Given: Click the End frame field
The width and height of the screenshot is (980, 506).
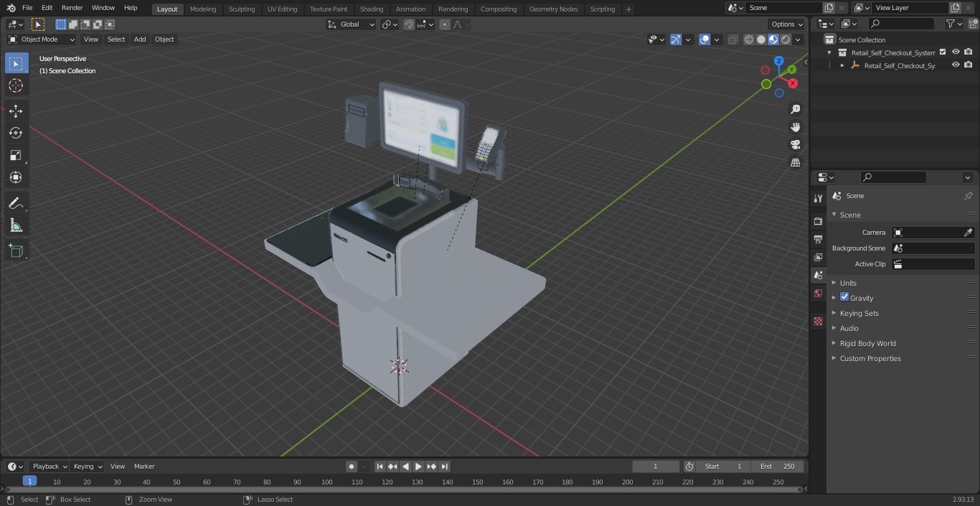Looking at the screenshot, I should click(778, 467).
